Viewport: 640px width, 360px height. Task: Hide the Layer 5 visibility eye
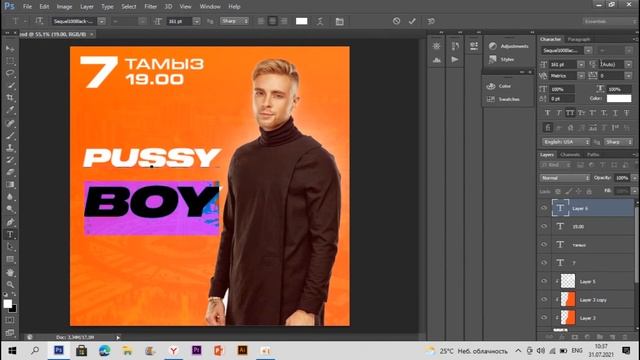pyautogui.click(x=544, y=281)
